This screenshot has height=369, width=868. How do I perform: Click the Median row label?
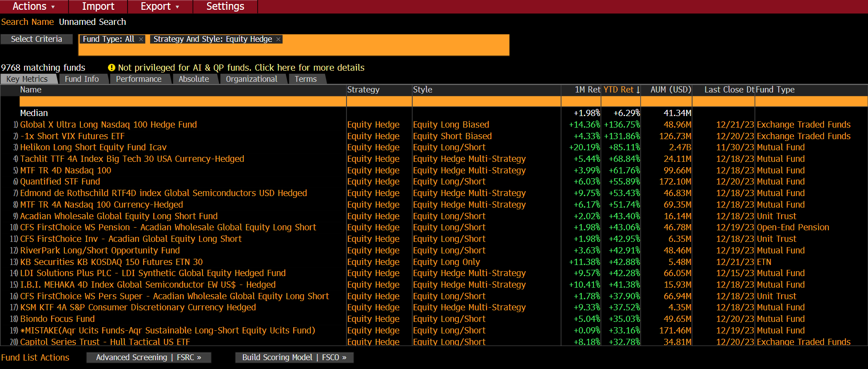[x=34, y=113]
